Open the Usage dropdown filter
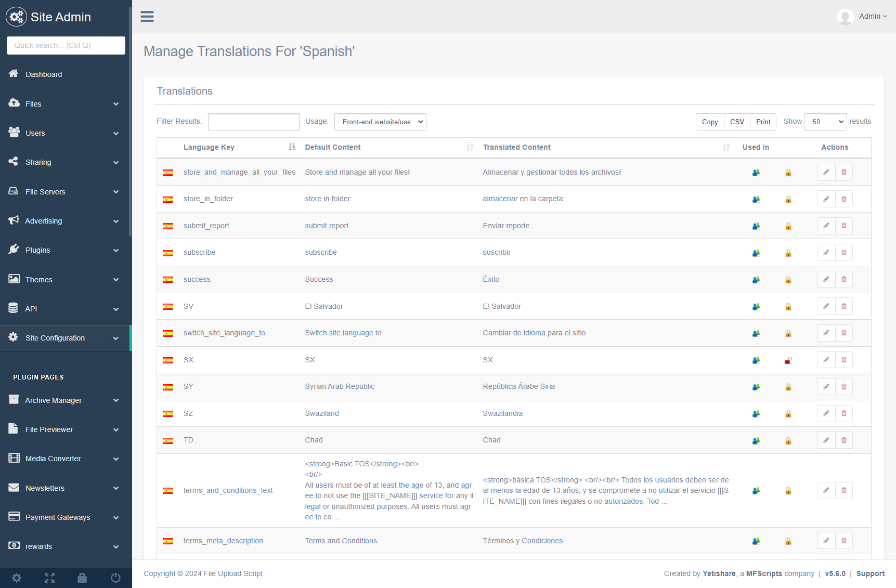The width and height of the screenshot is (896, 588). [x=380, y=122]
